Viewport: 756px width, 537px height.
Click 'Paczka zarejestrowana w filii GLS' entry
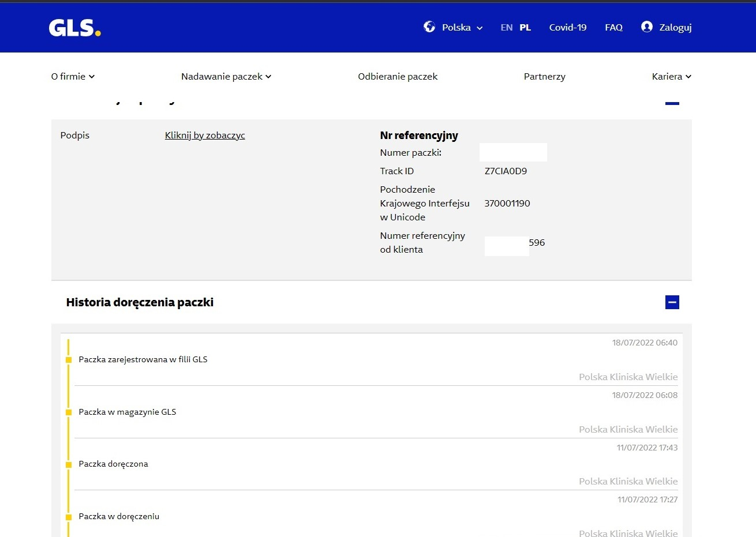[x=143, y=359]
